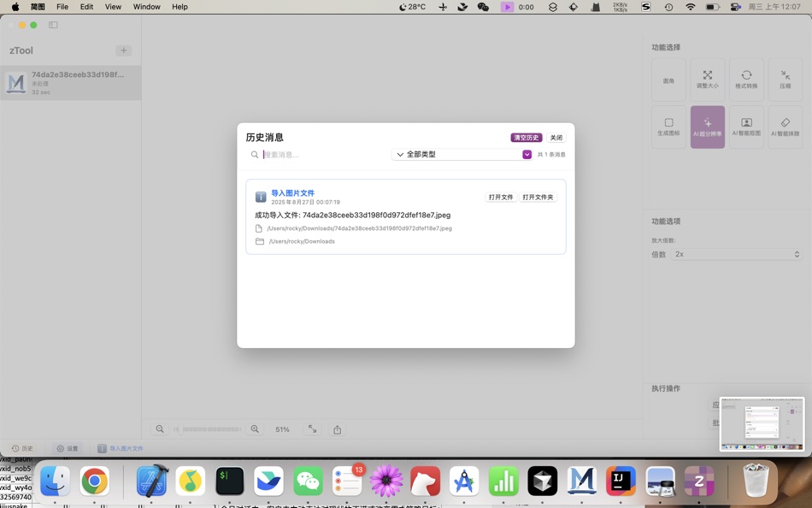Select the 压缩 compression tool
Screen dimensions: 812x508
click(785, 79)
